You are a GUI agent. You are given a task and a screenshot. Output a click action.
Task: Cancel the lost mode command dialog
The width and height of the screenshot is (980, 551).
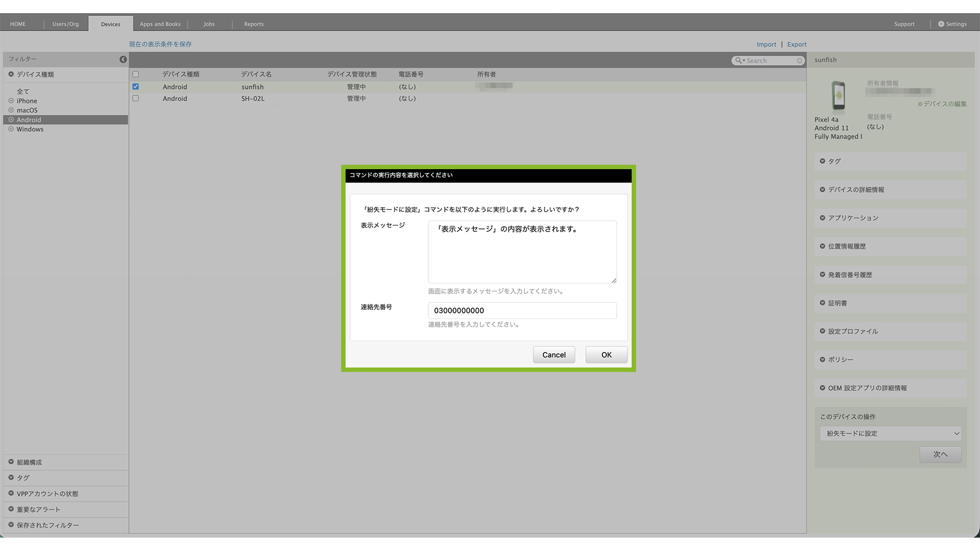point(553,355)
